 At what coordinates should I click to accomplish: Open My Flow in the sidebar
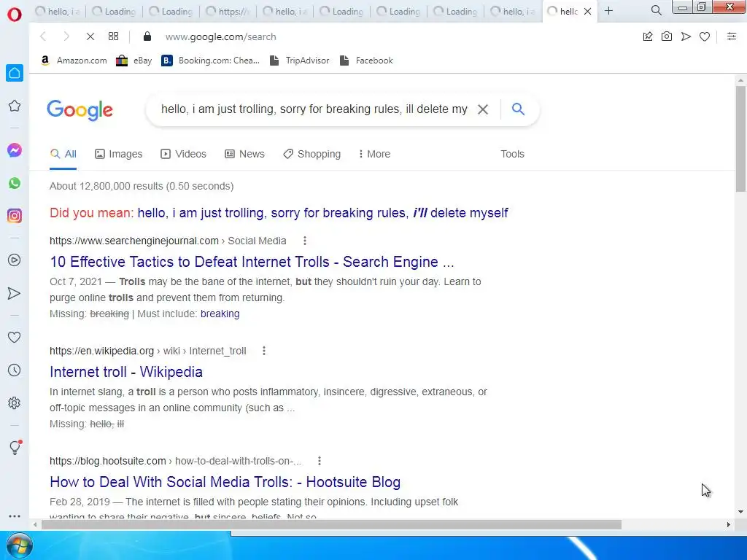point(15,293)
